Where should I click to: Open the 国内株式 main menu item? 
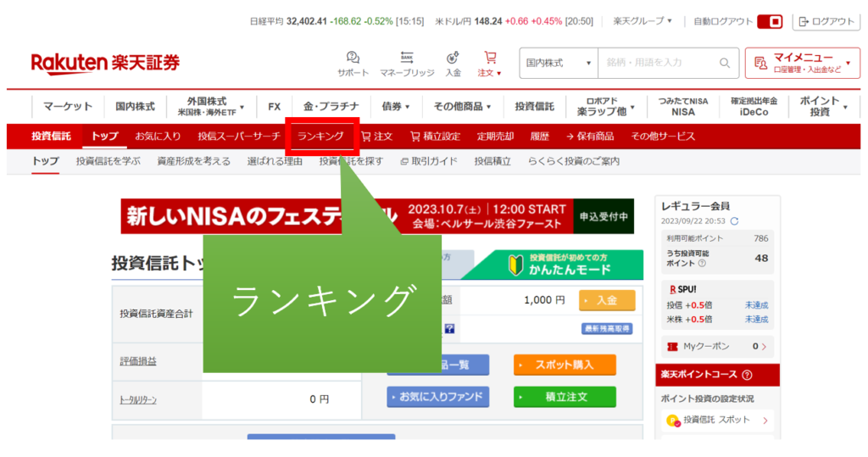point(135,106)
